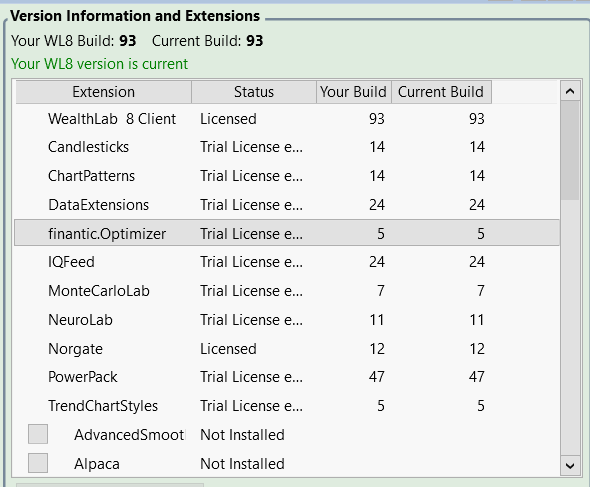590x487 pixels.
Task: Click Your Build value 47 for PowerPack
Action: click(377, 377)
